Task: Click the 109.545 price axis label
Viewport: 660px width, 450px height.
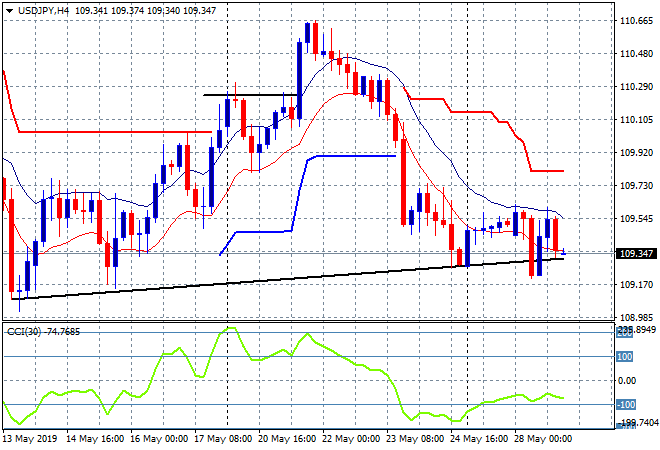Action: click(x=636, y=218)
